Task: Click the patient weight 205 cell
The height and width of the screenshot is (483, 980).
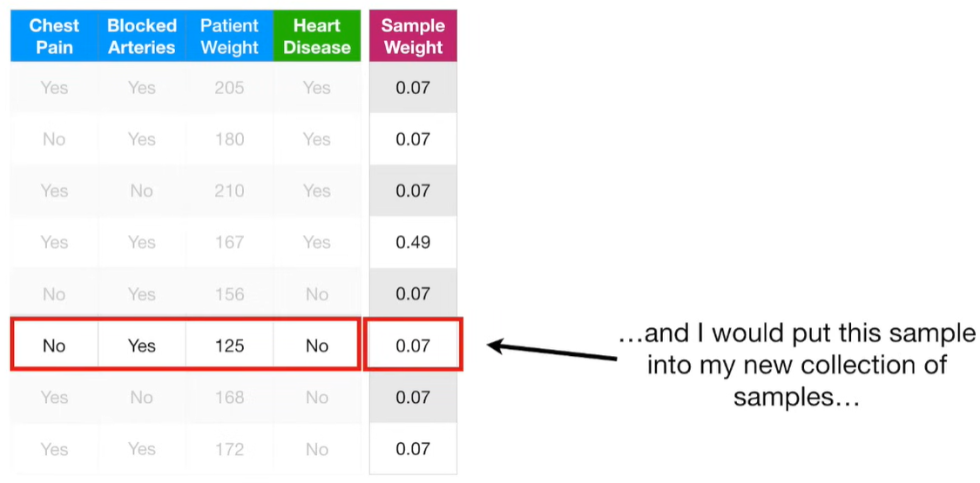Action: (229, 87)
